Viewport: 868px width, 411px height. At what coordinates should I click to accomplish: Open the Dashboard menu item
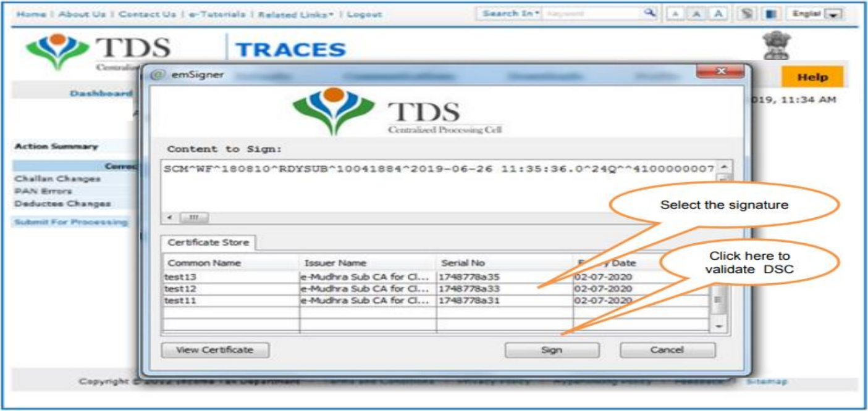point(101,93)
